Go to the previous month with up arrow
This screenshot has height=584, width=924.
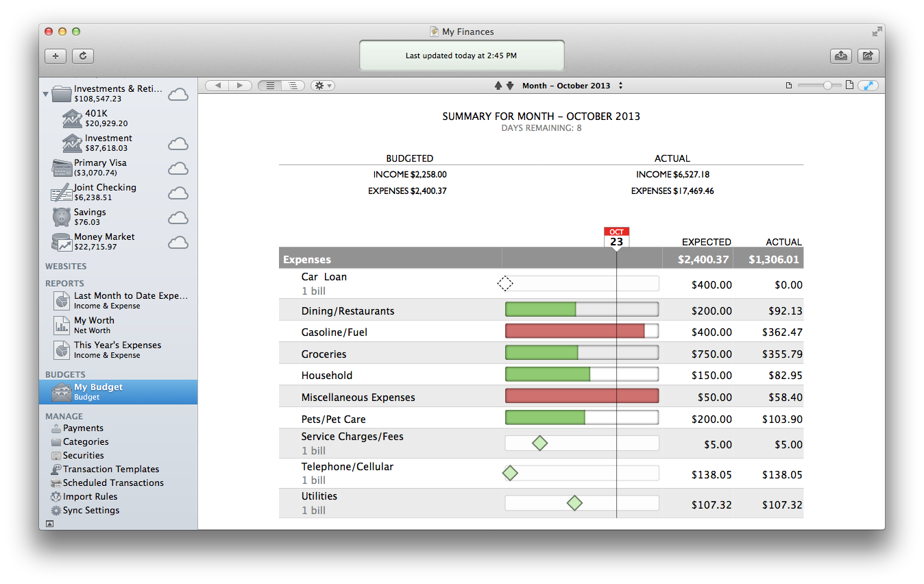pyautogui.click(x=498, y=86)
